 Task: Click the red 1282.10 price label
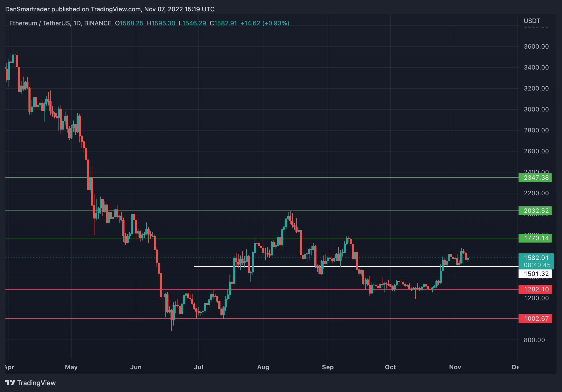pos(535,289)
